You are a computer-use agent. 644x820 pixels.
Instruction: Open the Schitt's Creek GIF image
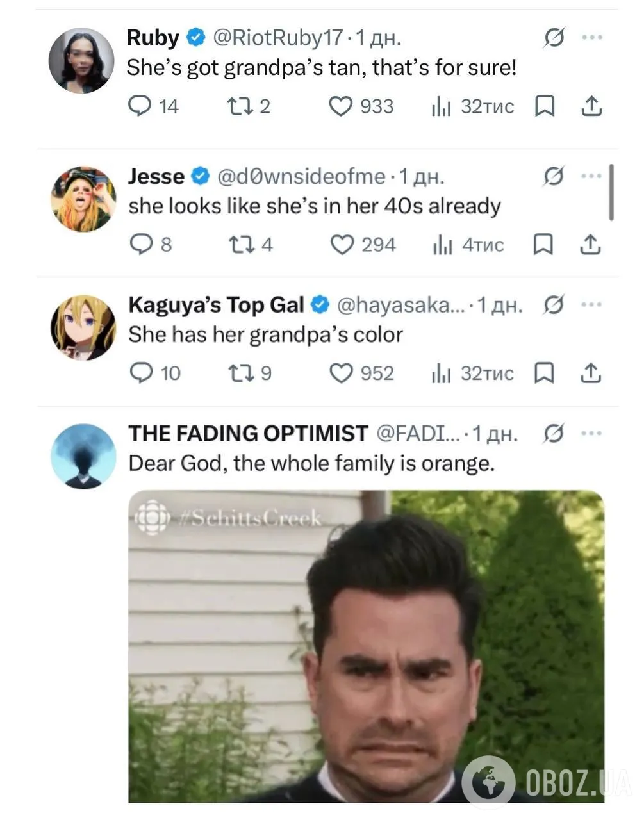click(x=366, y=646)
